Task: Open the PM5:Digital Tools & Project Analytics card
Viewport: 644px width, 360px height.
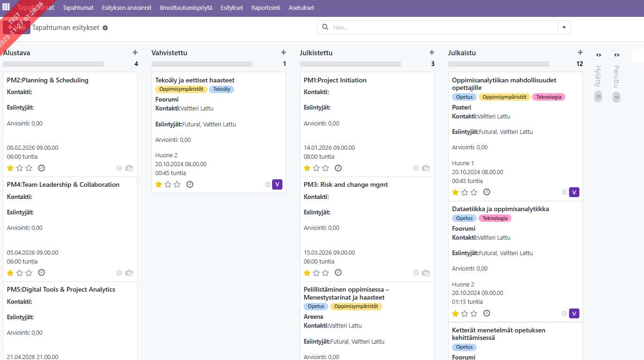Action: [61, 290]
